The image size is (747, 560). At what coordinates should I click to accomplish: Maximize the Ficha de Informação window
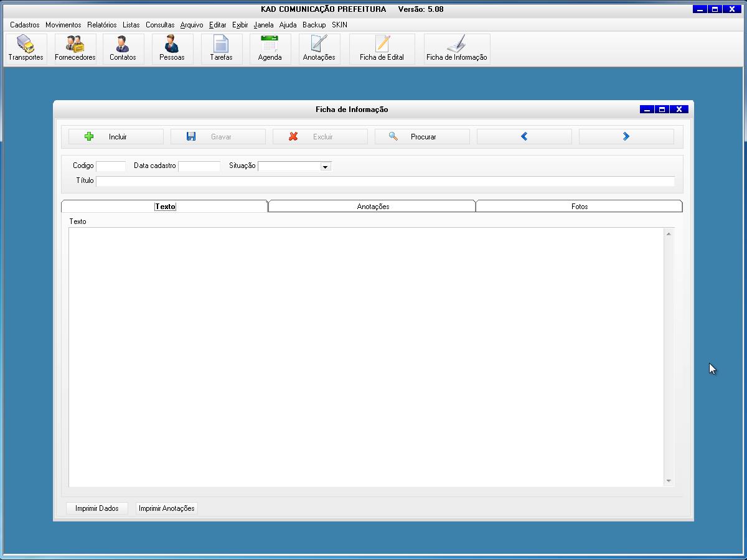pos(662,110)
